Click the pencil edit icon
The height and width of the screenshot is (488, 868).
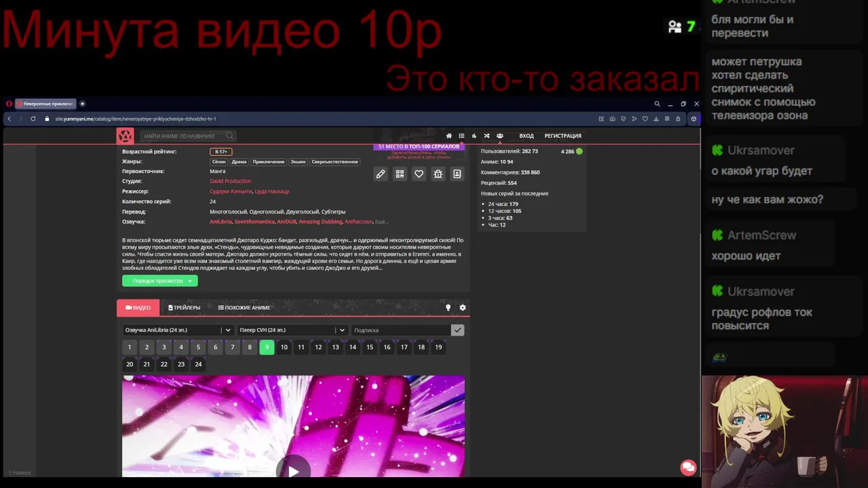pos(380,174)
